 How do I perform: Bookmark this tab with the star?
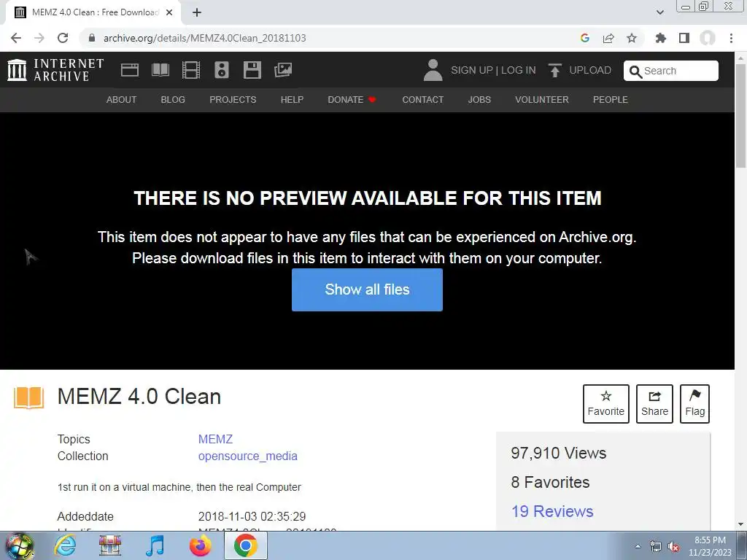632,38
